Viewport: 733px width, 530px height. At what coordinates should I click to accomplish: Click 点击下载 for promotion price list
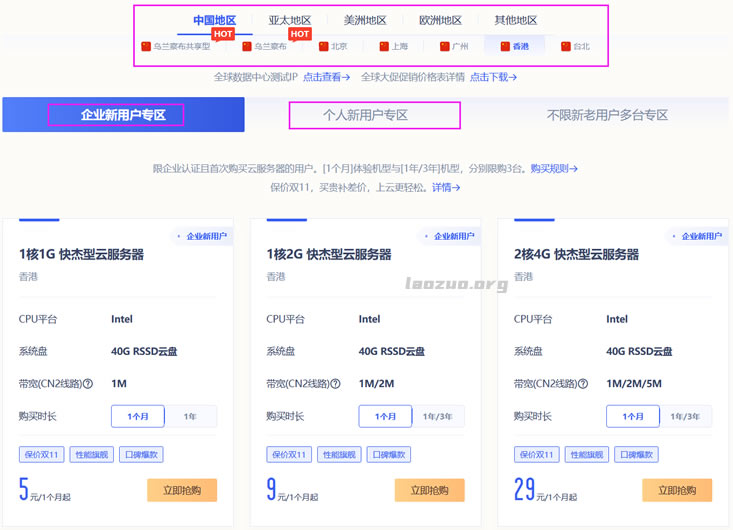pos(493,77)
